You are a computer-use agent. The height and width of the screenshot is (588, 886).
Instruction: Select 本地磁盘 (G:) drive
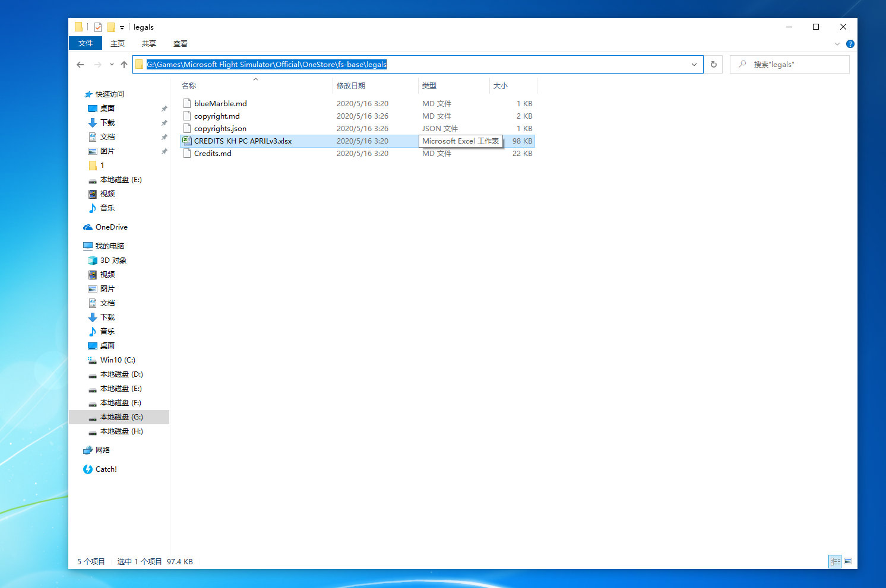[122, 417]
